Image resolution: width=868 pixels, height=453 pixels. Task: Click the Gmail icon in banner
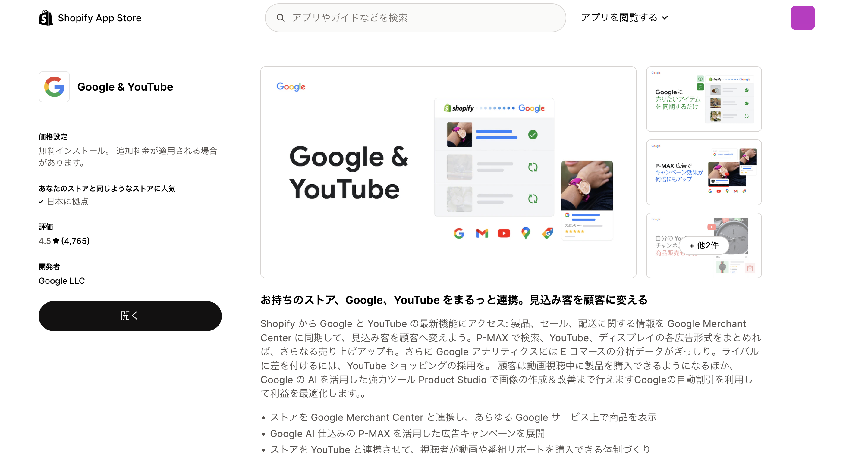[482, 233]
